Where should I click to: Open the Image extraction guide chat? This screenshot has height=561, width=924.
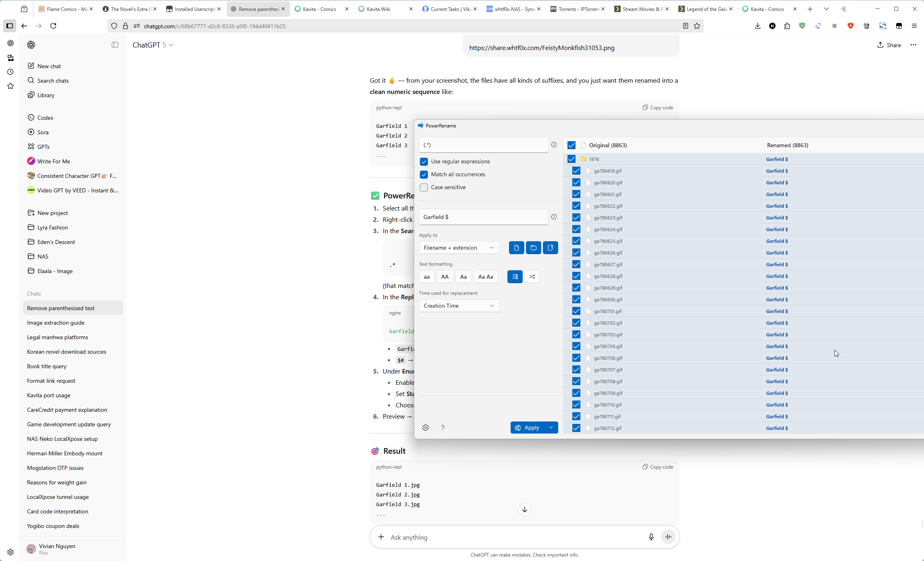tap(56, 323)
